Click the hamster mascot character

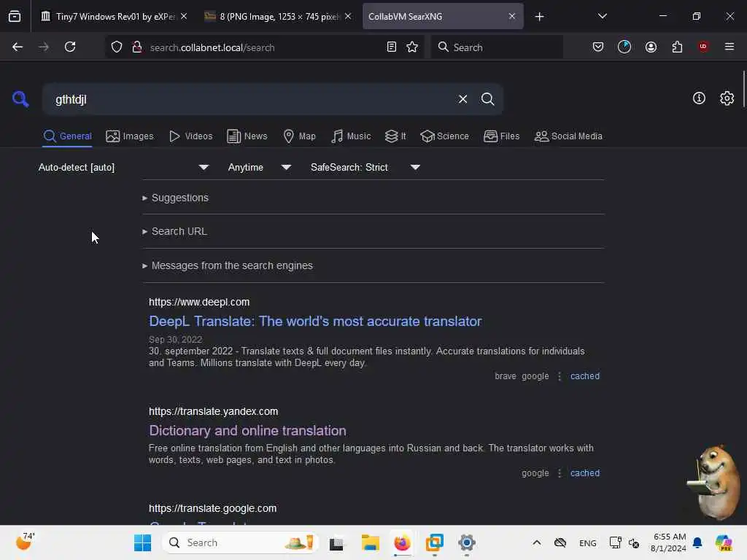point(715,483)
